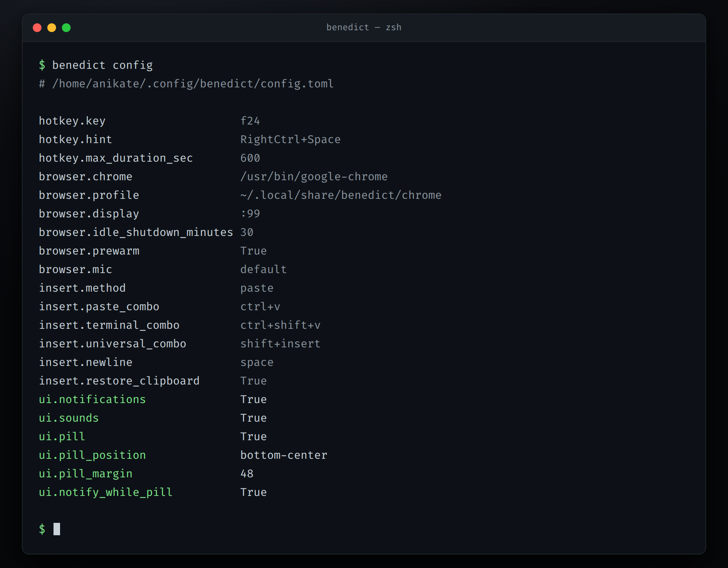Select '/usr/bin/google-chrome' path value
728x568 pixels.
coord(314,177)
